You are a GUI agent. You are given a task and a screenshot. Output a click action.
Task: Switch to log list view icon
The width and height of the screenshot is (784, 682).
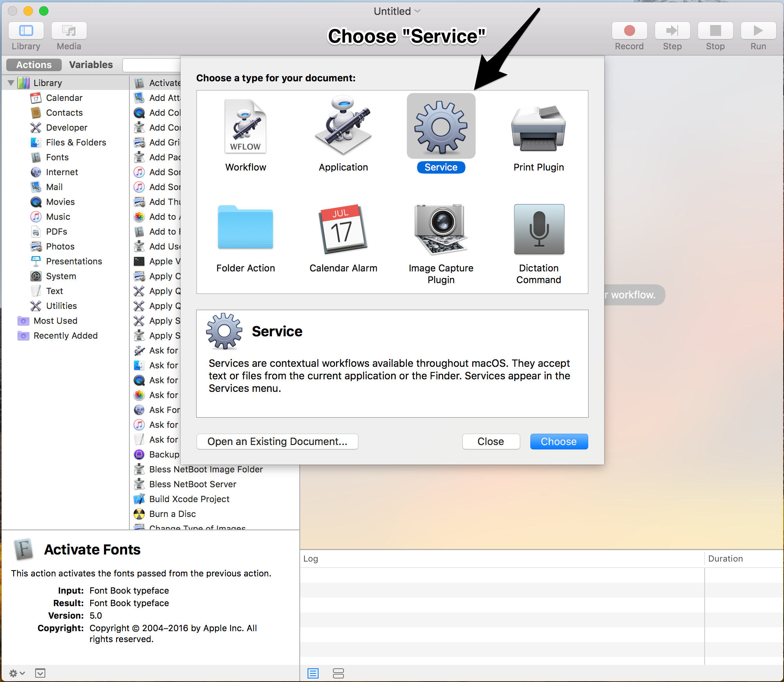coord(313,673)
